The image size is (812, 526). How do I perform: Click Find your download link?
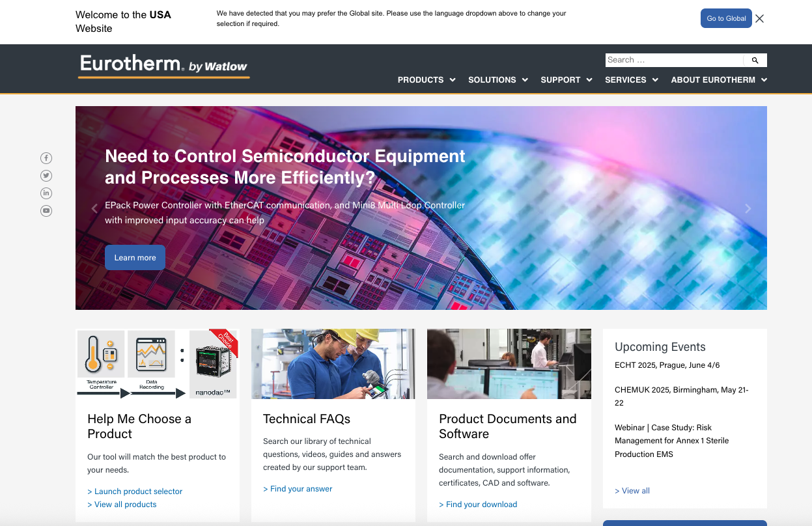coord(478,505)
